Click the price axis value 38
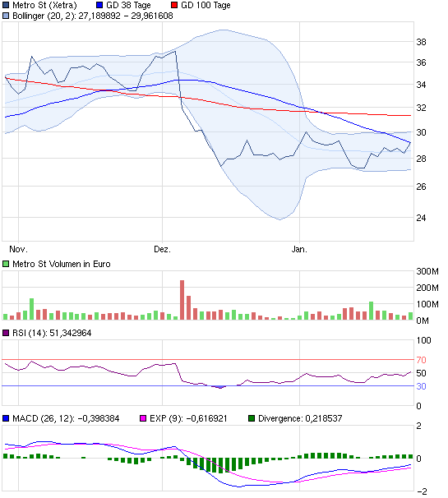 pyautogui.click(x=421, y=42)
